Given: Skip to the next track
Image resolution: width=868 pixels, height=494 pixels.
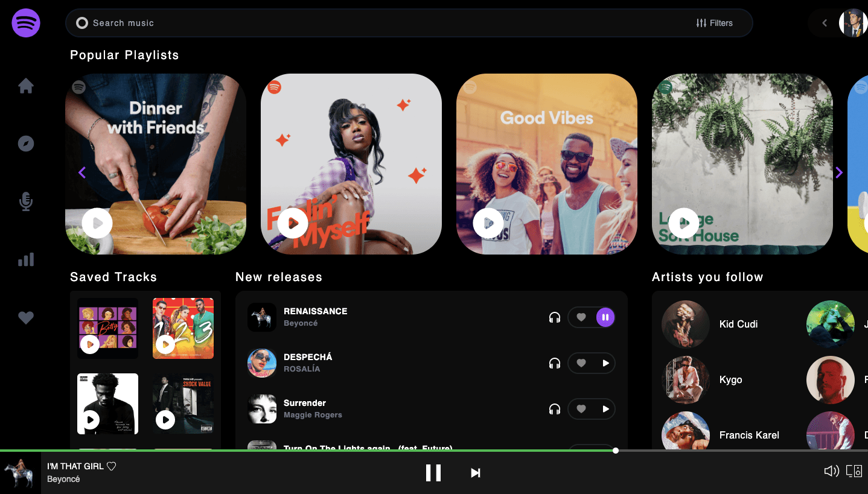Looking at the screenshot, I should click(476, 473).
